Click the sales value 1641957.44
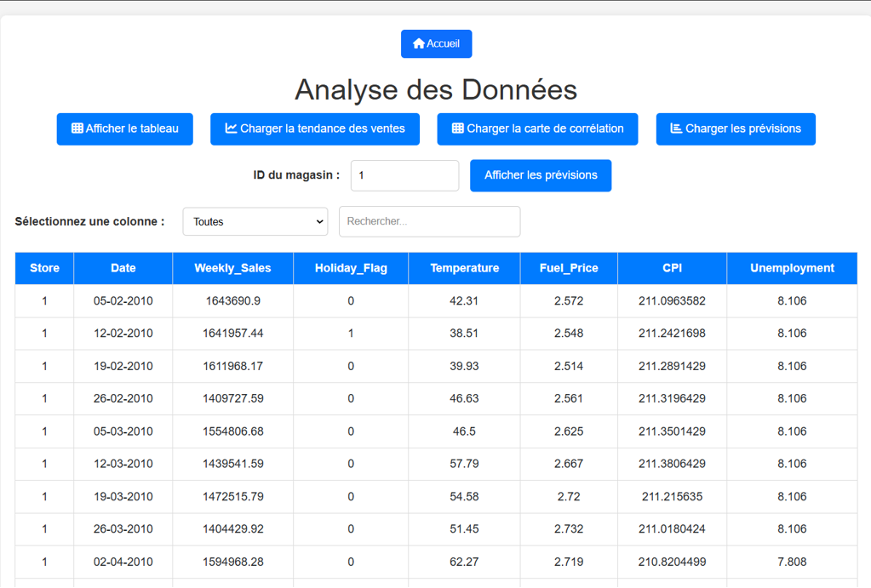 pyautogui.click(x=233, y=334)
